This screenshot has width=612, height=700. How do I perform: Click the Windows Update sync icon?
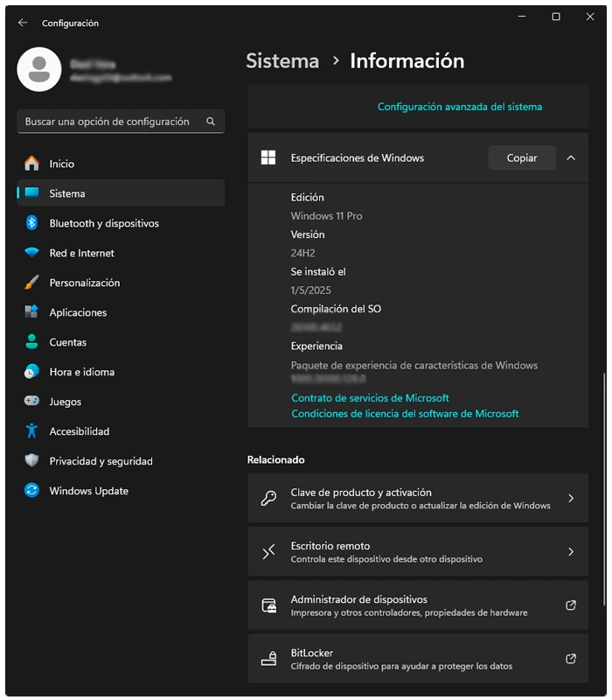pos(31,490)
